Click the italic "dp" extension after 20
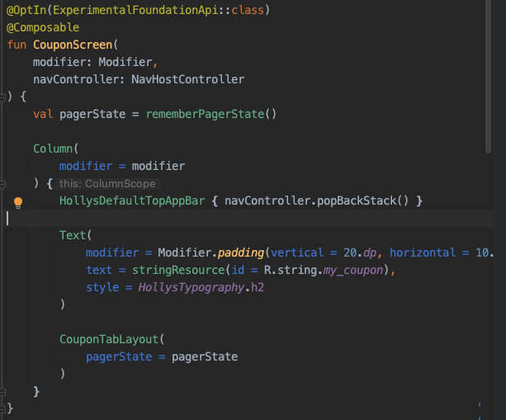Screen dimensions: 506x420 click(x=370, y=252)
